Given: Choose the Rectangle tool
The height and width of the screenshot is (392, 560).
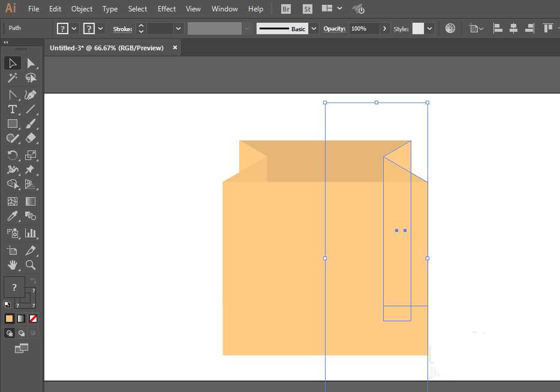Looking at the screenshot, I should [12, 123].
